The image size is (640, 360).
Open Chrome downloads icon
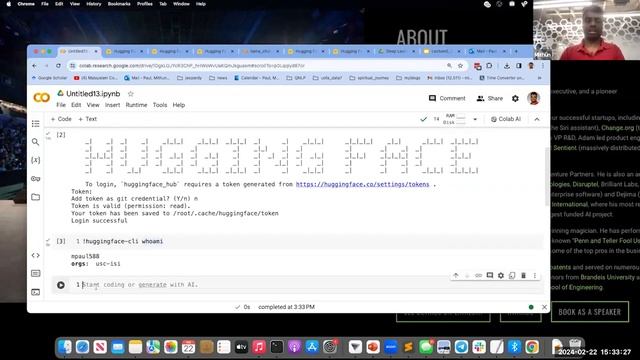tap(507, 66)
